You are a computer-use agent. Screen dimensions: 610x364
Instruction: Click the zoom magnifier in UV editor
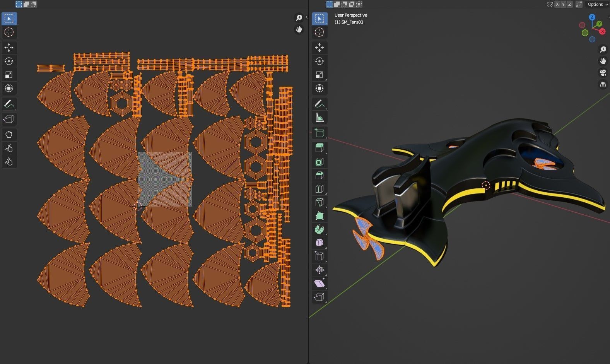point(299,18)
